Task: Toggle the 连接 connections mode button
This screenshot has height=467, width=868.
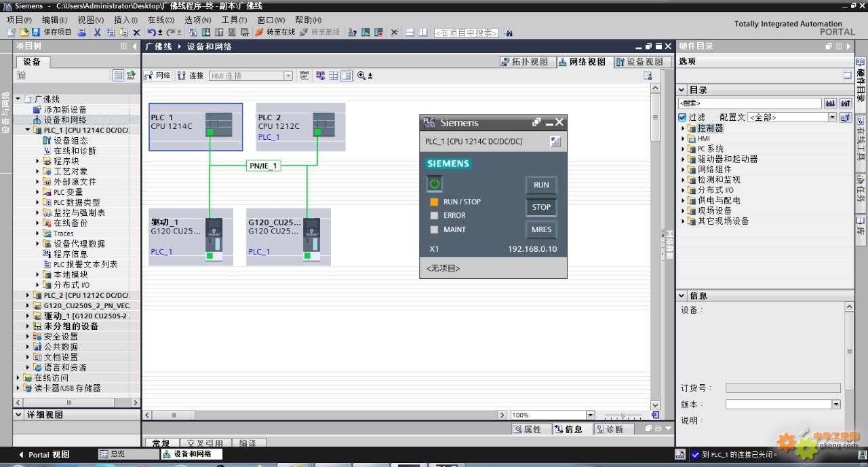Action: [x=191, y=75]
